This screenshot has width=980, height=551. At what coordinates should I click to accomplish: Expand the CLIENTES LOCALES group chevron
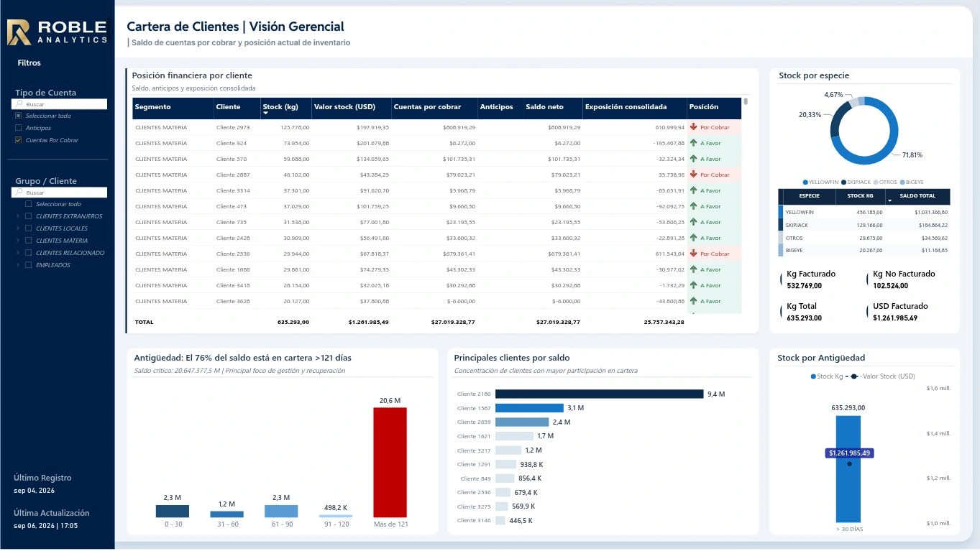[x=17, y=228]
